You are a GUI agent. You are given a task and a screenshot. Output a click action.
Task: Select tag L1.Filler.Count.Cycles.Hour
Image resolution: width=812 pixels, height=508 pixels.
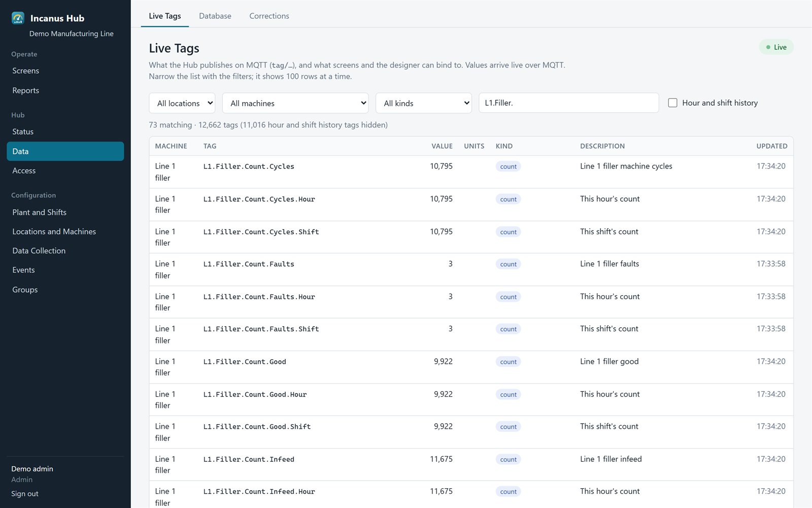click(x=259, y=199)
